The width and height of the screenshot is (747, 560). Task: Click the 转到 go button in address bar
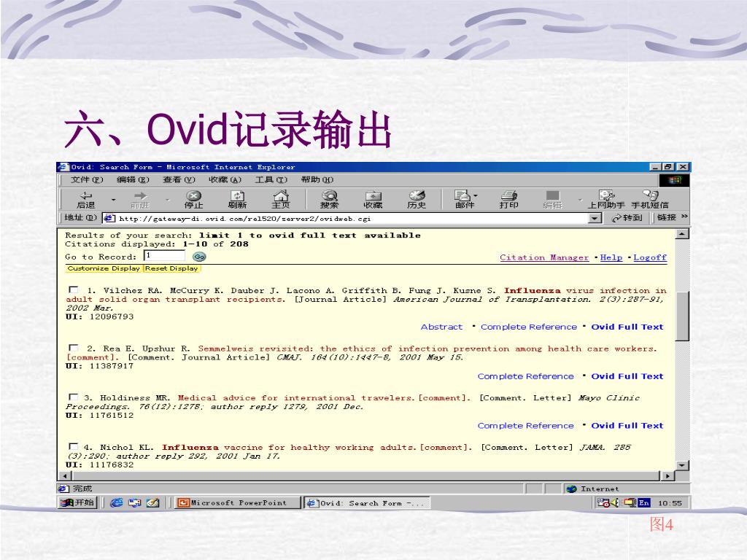(627, 217)
